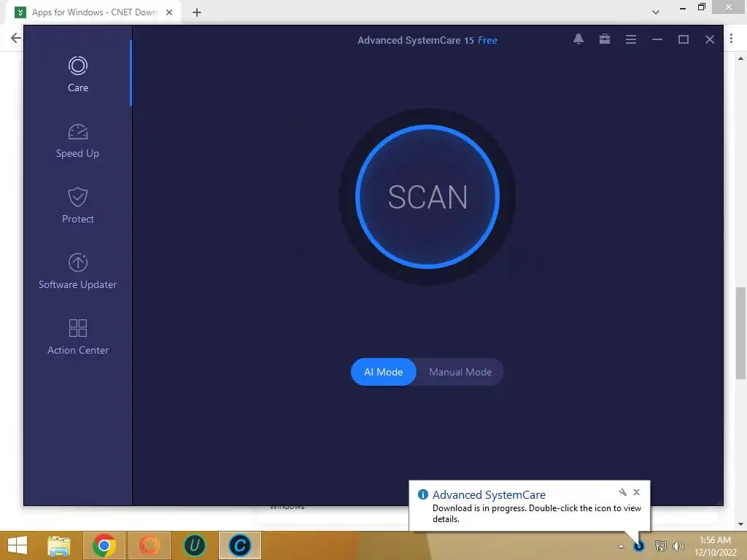Open the Speed Up section
The image size is (747, 560).
tap(77, 141)
